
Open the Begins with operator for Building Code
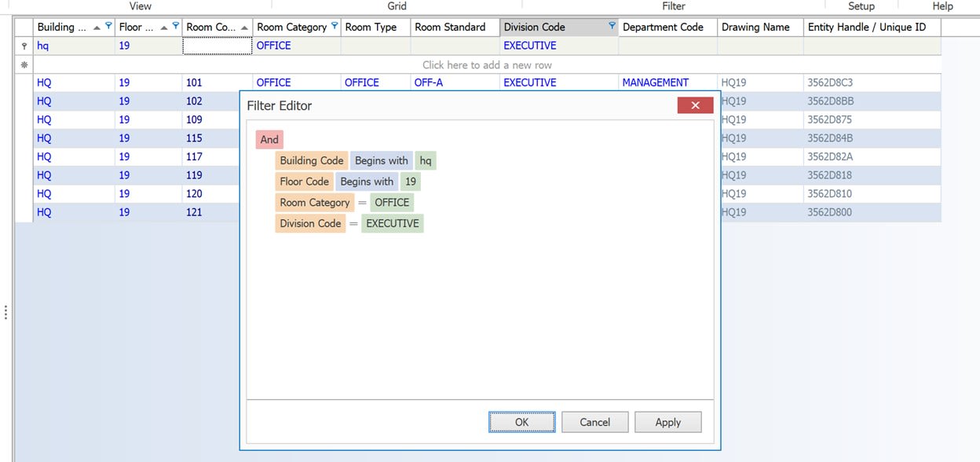382,160
